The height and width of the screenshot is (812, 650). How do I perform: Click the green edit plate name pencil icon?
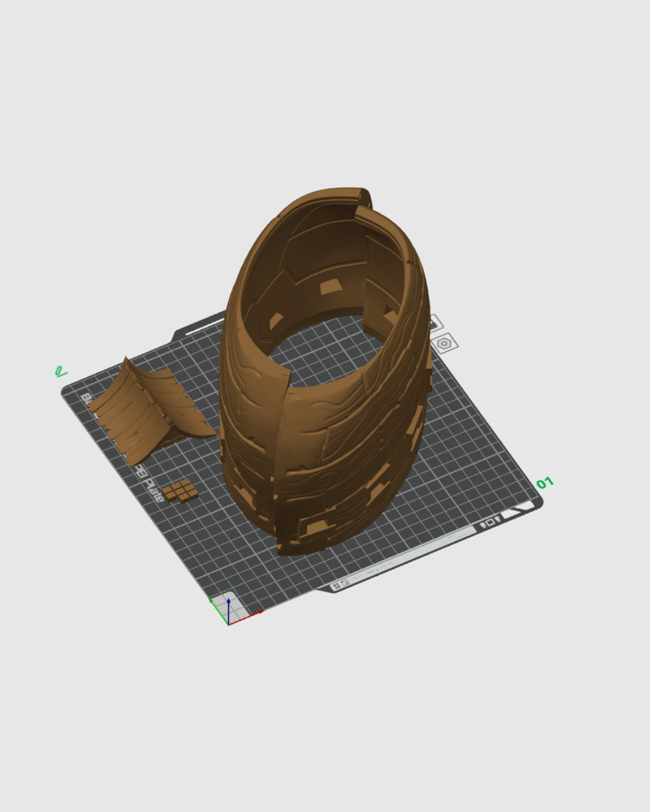click(60, 372)
